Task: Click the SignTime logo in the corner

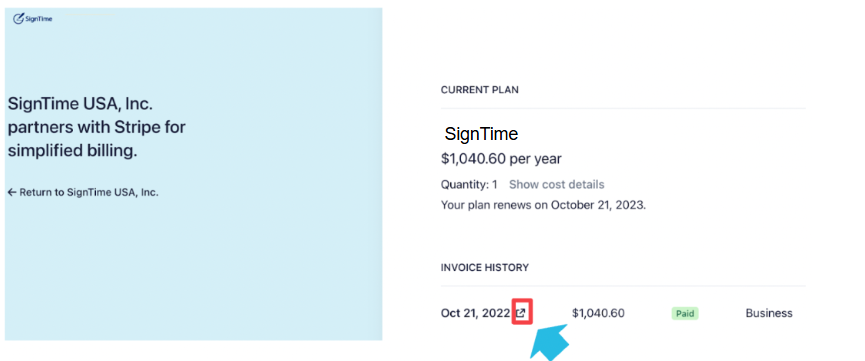Action: click(33, 19)
